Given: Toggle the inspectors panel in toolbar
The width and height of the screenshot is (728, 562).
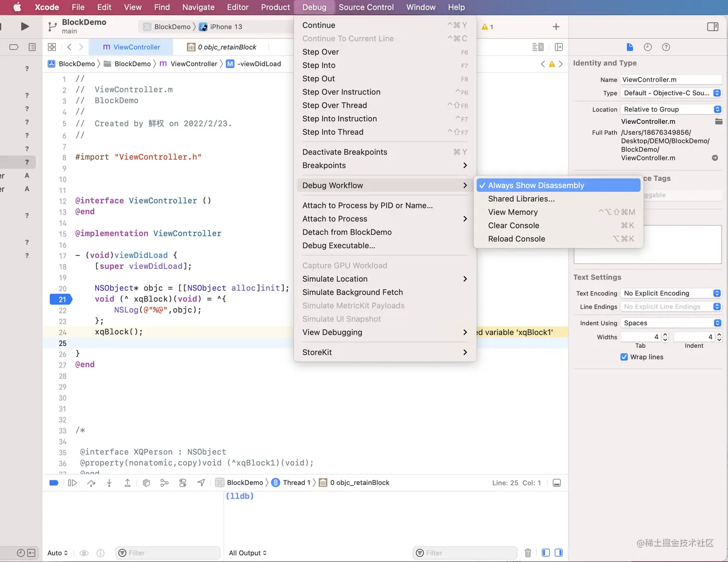Looking at the screenshot, I should [x=713, y=26].
